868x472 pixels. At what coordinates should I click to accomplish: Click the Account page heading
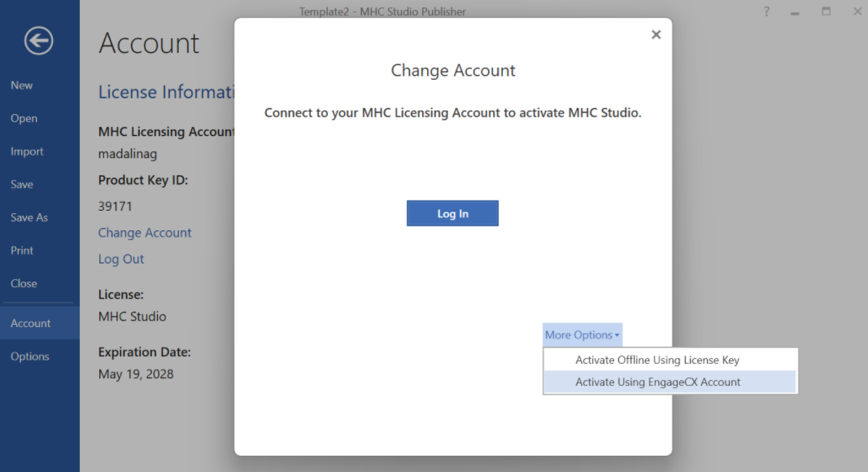pos(148,42)
